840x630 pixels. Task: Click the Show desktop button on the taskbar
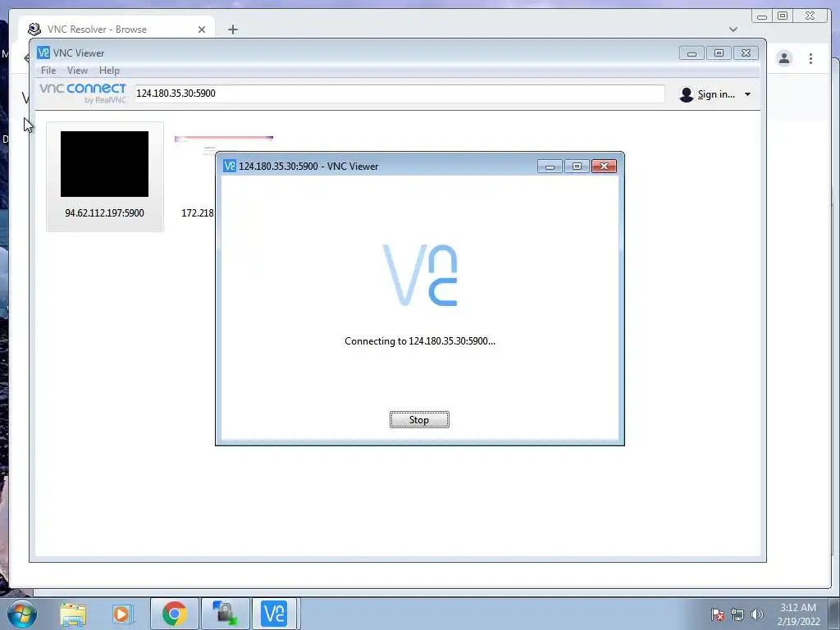tap(834, 614)
